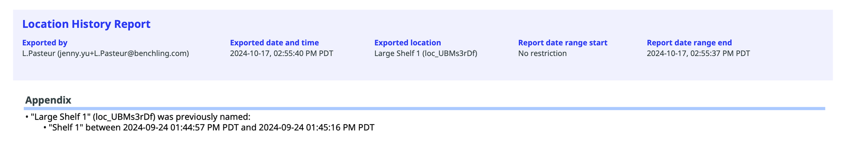The width and height of the screenshot is (868, 163).
Task: Click the 2024-10-17, 02:55:40 PM PDT value
Action: coord(282,53)
